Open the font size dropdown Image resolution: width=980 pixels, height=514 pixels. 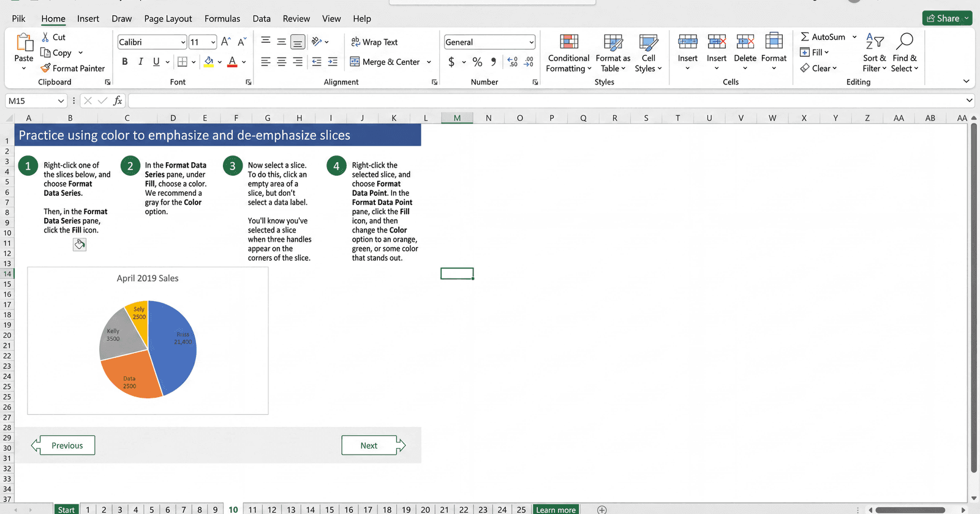click(213, 42)
